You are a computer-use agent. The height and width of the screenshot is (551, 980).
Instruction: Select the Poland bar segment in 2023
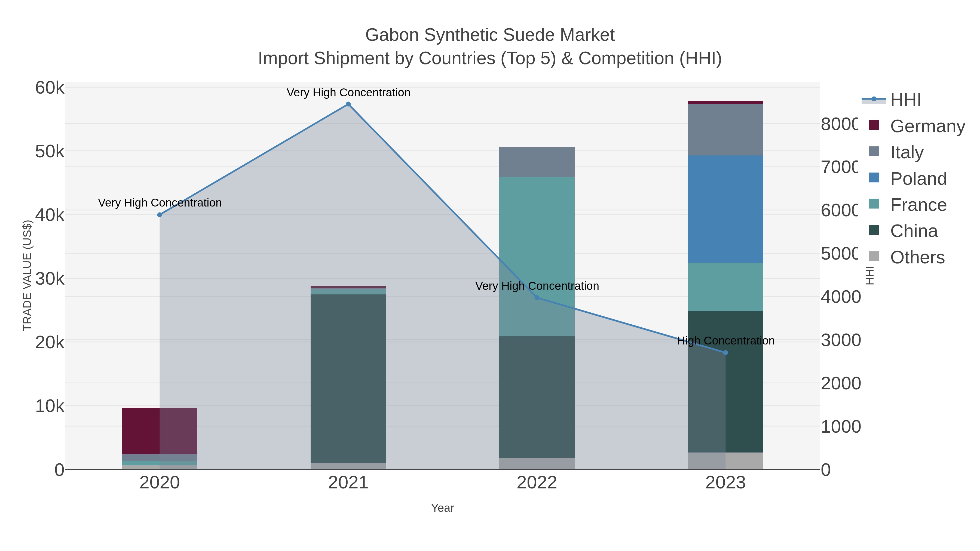click(x=725, y=209)
